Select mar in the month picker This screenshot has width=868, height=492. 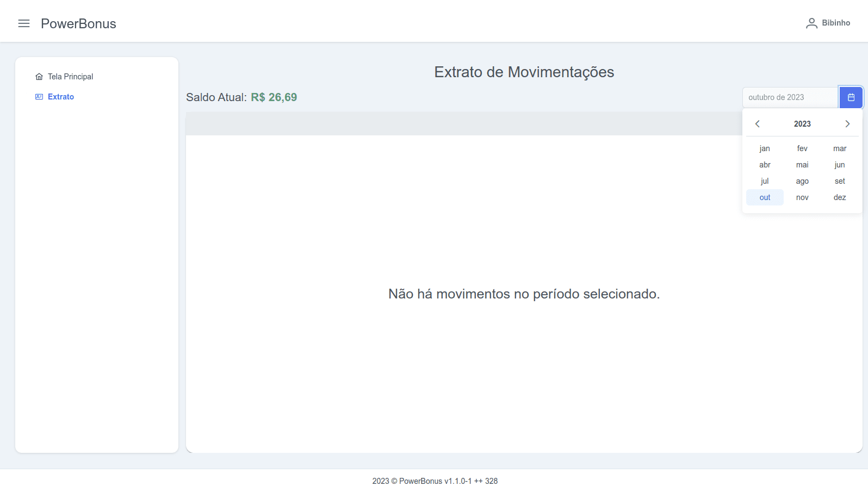(840, 148)
